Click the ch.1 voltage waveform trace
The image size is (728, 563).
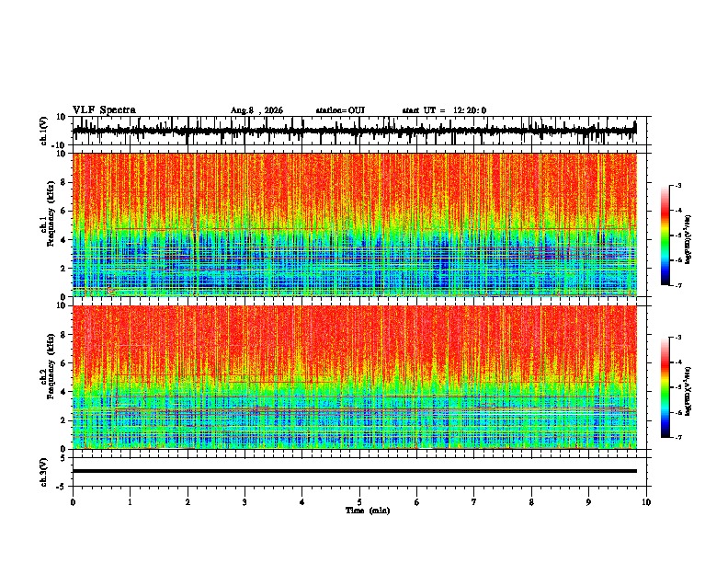click(354, 131)
